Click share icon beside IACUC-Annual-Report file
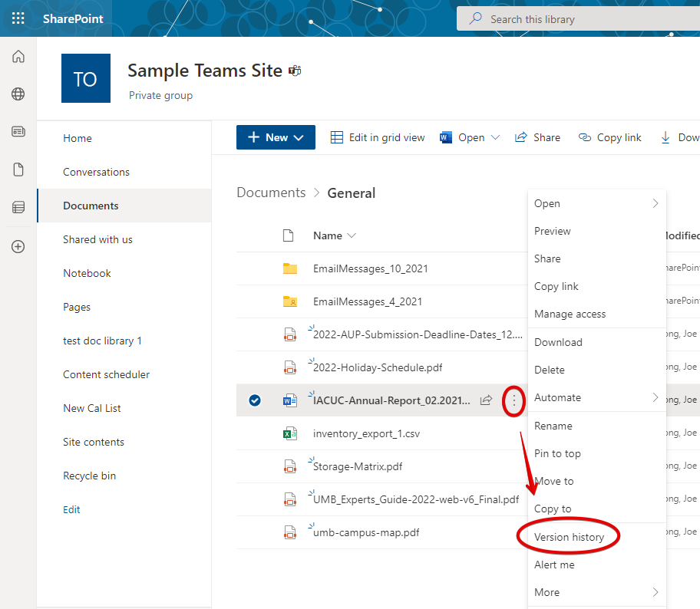The image size is (700, 609). pyautogui.click(x=486, y=400)
